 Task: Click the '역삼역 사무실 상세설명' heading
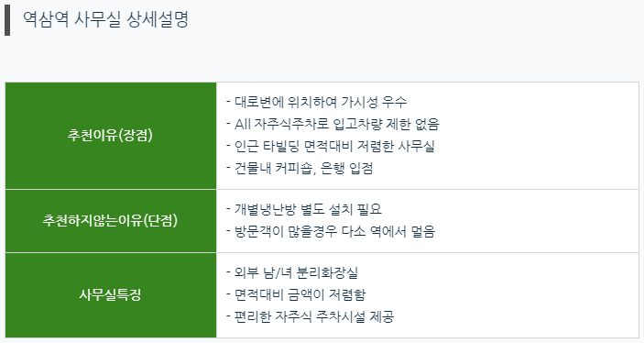[x=105, y=19]
